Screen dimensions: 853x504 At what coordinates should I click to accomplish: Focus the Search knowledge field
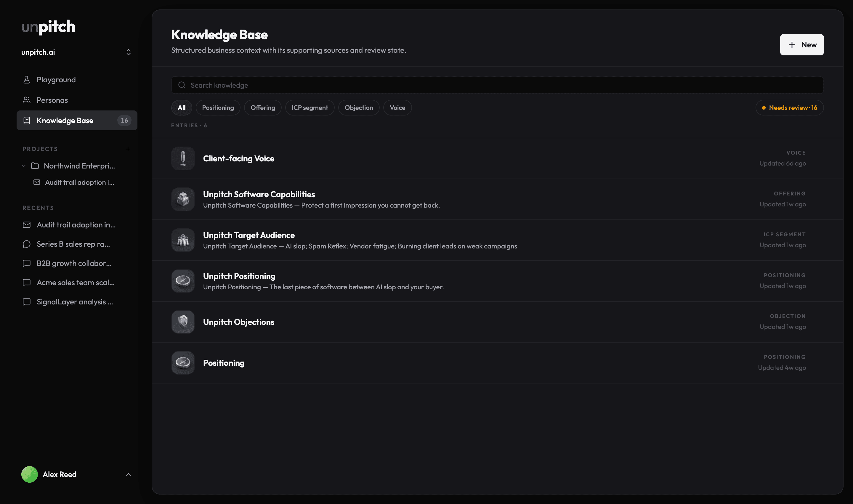coord(497,85)
